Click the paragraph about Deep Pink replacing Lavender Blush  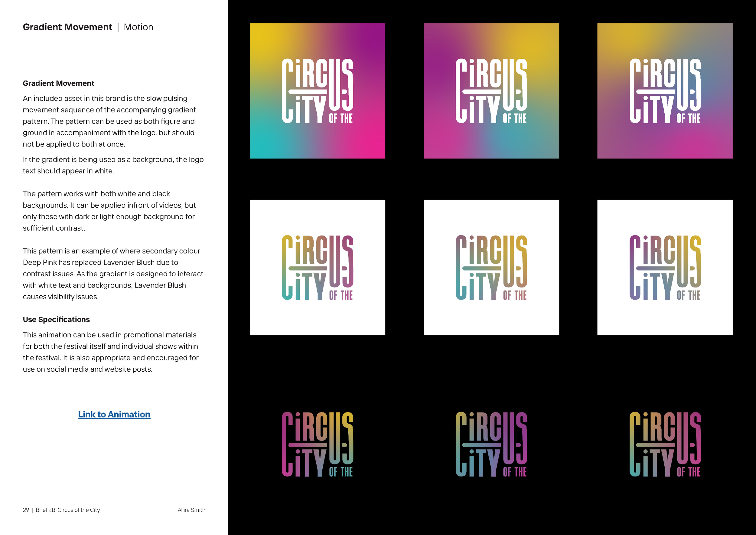[113, 274]
